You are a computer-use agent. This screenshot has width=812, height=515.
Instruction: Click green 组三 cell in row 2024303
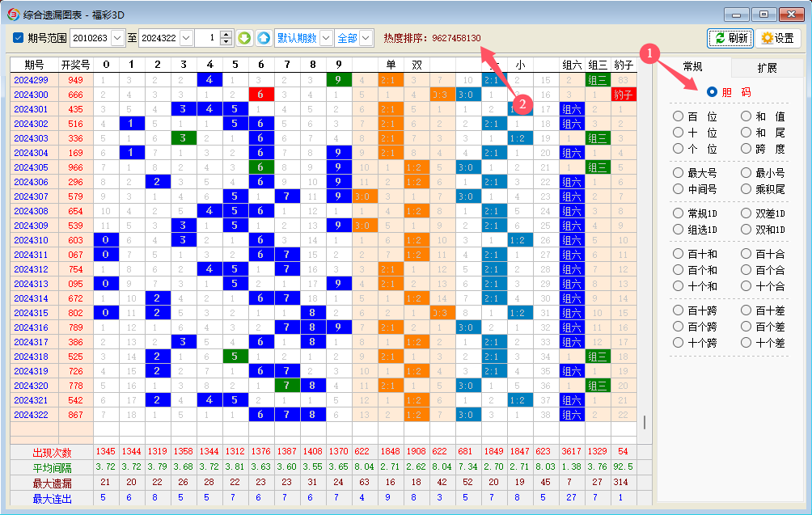pyautogui.click(x=598, y=138)
